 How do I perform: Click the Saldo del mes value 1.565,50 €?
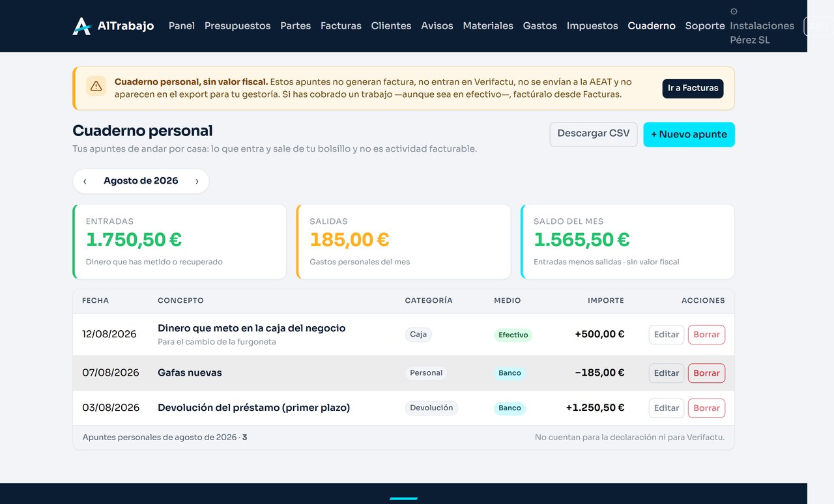582,240
